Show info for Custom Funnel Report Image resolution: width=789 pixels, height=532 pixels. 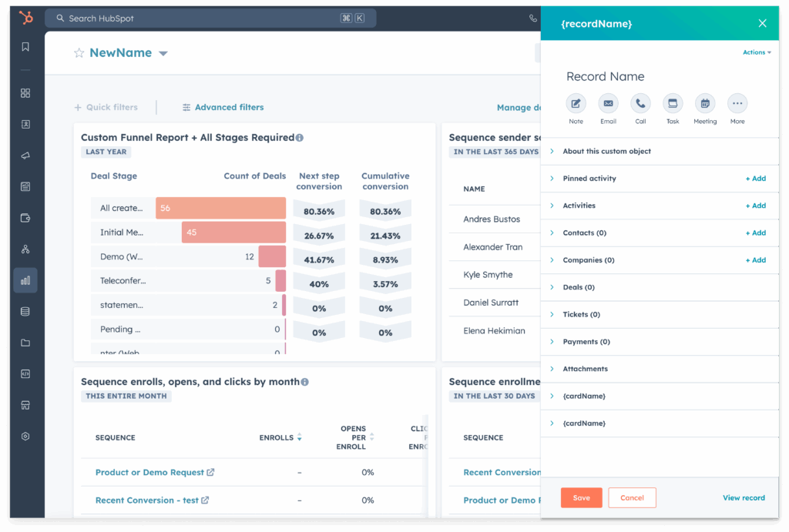click(300, 138)
